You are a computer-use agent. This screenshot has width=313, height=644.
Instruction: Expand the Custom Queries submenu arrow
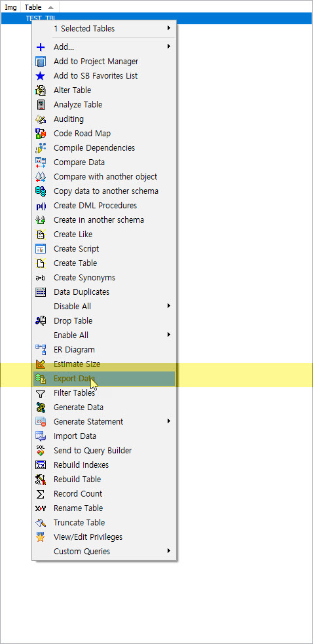click(x=169, y=551)
